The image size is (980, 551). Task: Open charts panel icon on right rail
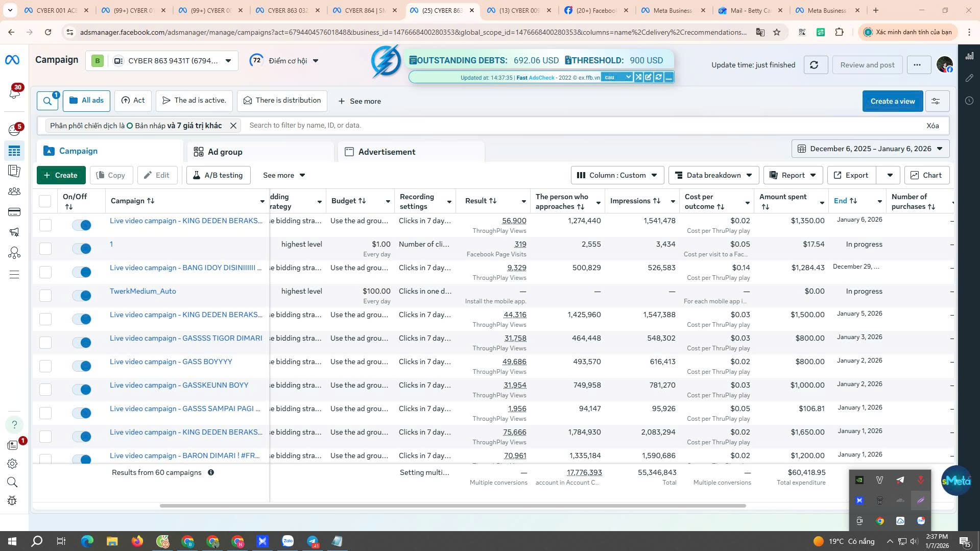(969, 56)
